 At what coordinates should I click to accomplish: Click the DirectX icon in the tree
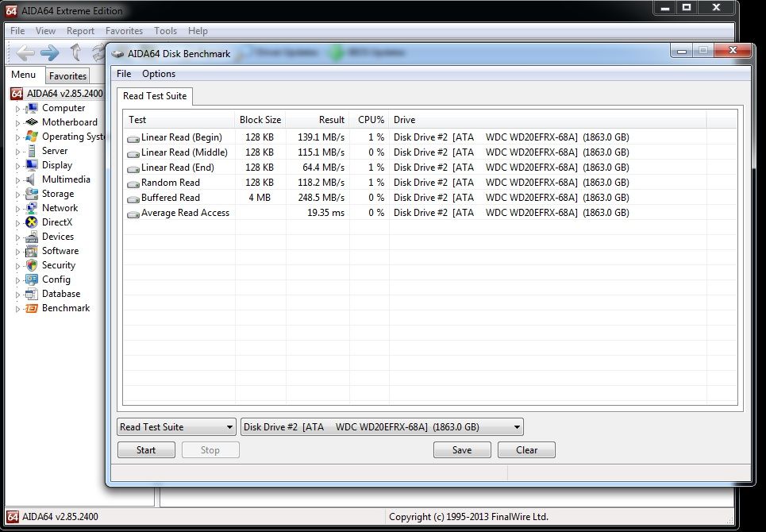(x=31, y=222)
